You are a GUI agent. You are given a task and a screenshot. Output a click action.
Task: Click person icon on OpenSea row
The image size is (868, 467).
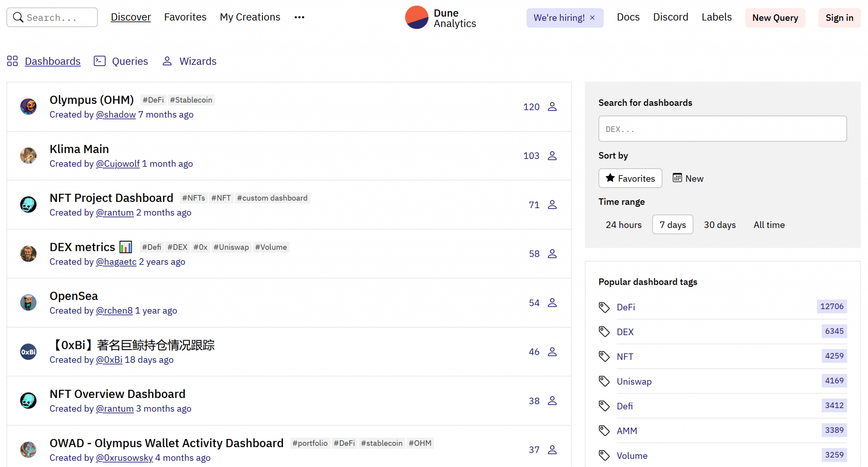tap(552, 303)
